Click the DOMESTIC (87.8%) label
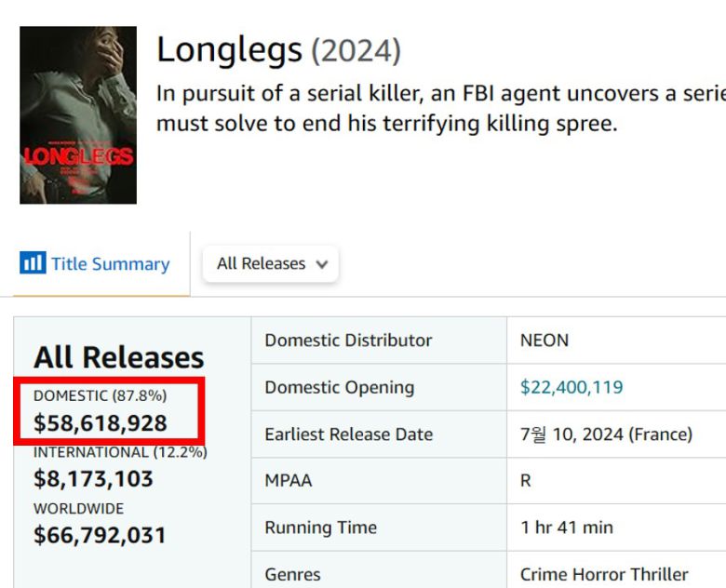This screenshot has height=588, width=726. click(x=101, y=396)
